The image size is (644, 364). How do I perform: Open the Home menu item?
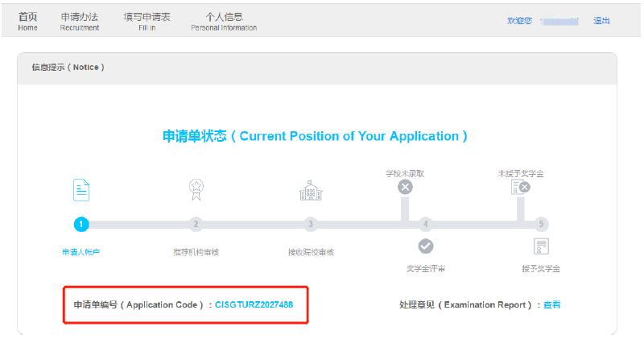[27, 21]
